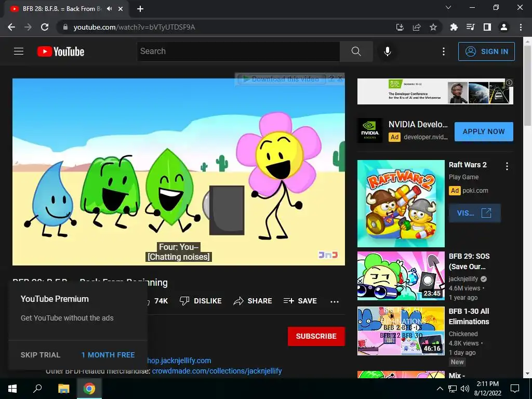This screenshot has width=532, height=399.
Task: Go back in the browser
Action: [11, 27]
